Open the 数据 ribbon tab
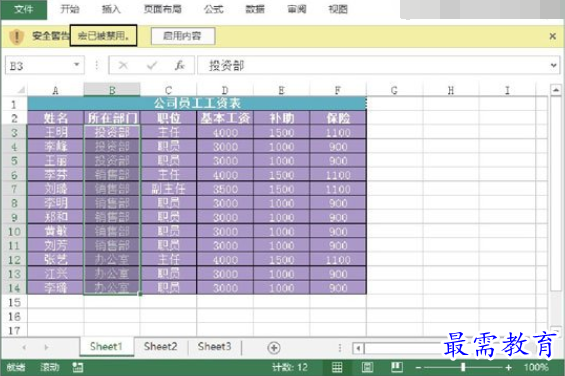 (255, 9)
